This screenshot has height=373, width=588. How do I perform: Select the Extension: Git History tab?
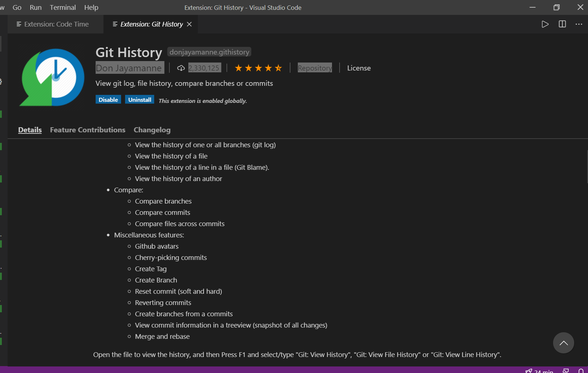152,24
